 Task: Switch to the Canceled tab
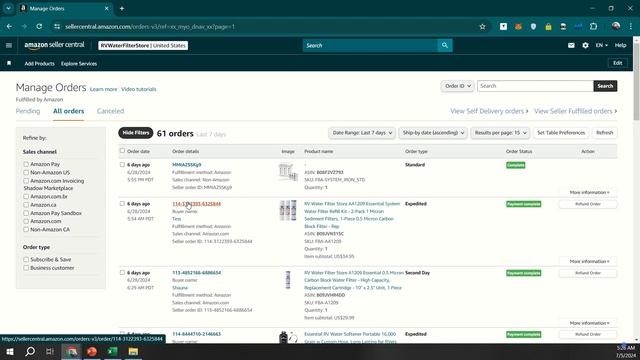[110, 111]
